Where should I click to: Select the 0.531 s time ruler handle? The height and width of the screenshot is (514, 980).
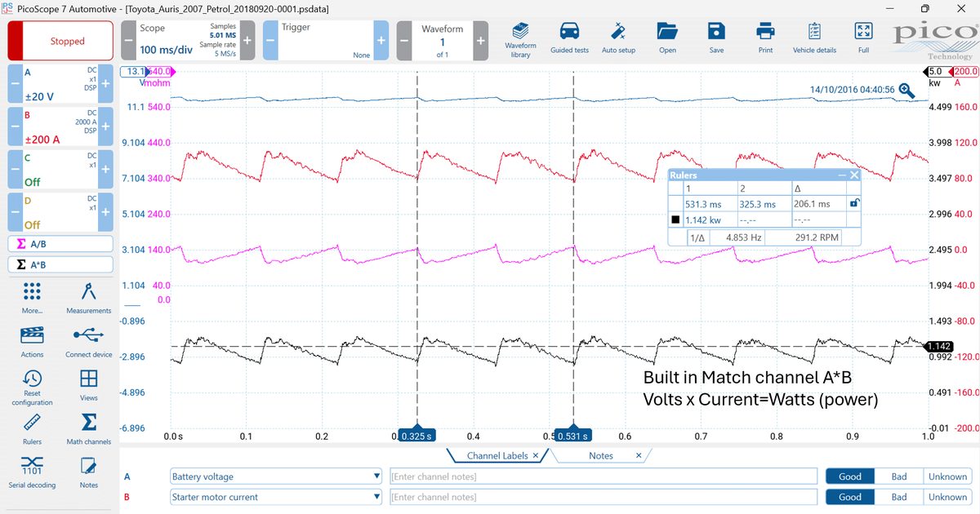(572, 436)
